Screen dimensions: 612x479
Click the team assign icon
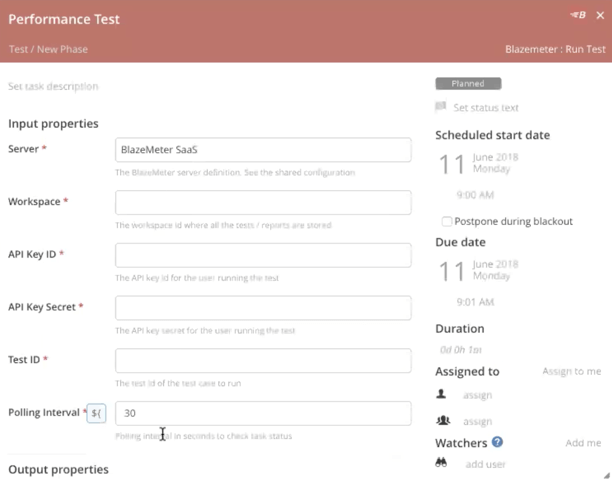(x=443, y=420)
